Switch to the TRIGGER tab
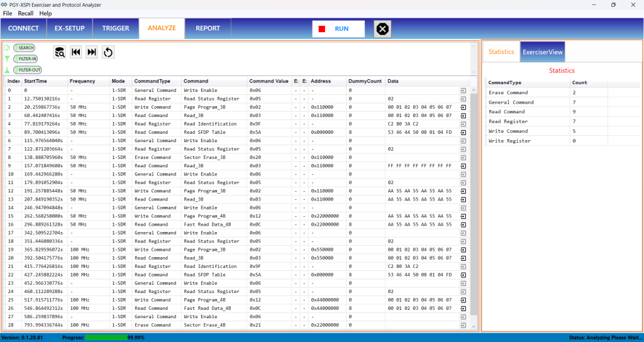The image size is (644, 342). 116,28
